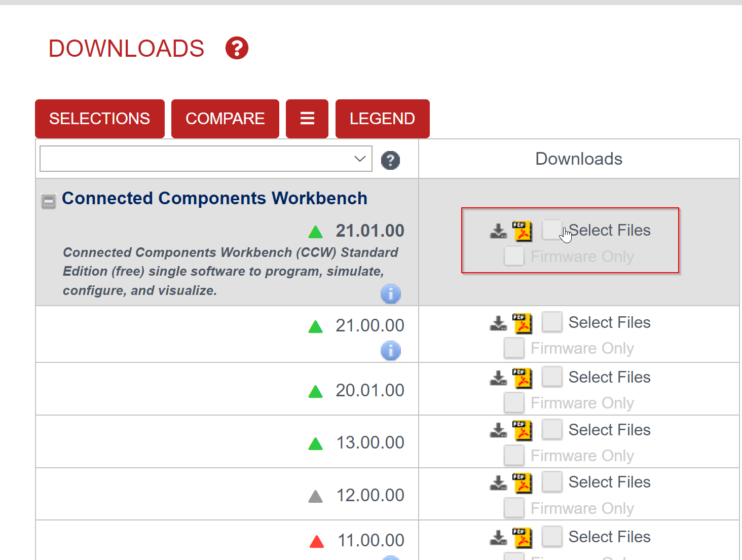Viewport: 742px width, 560px height.
Task: Select version 12.00.00 text
Action: pos(370,495)
